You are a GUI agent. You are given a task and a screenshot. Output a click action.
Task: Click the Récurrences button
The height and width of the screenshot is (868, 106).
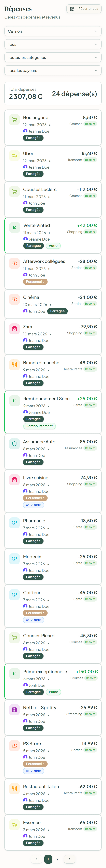83,9
